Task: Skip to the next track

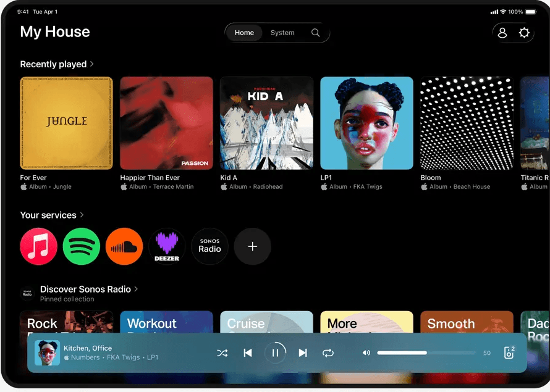Action: coord(303,352)
